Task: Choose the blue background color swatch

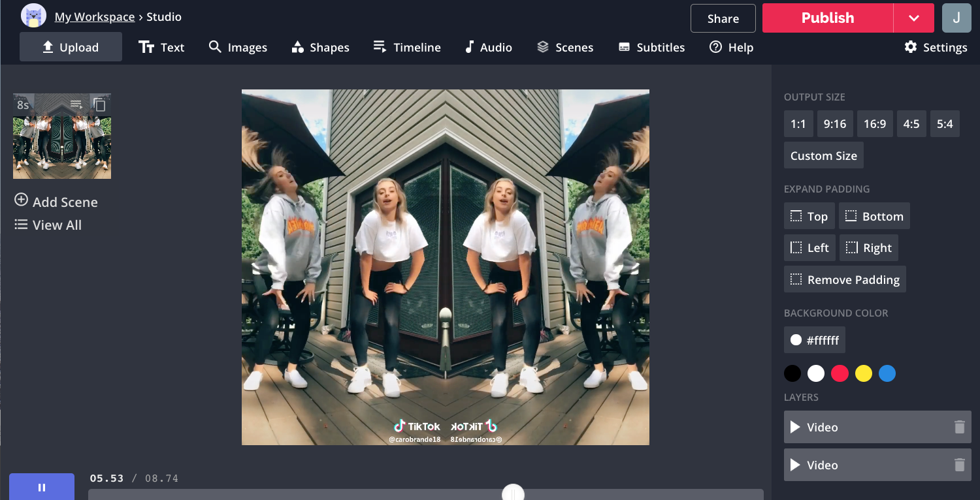Action: click(887, 373)
